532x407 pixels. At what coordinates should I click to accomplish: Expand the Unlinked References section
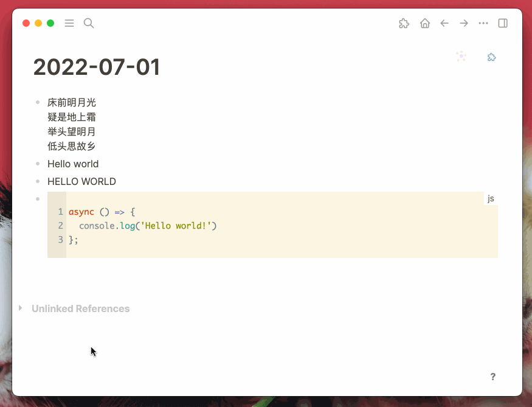point(20,308)
